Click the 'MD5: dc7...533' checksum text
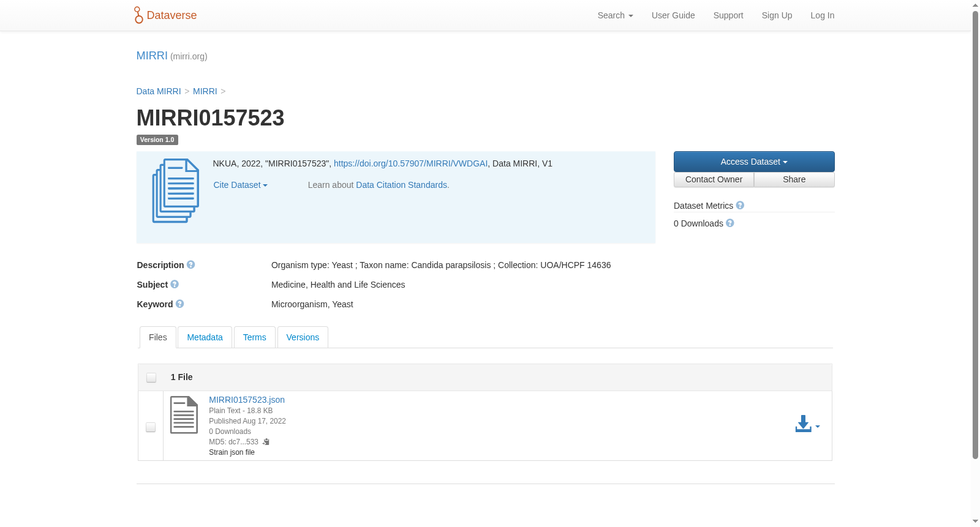 coord(233,442)
